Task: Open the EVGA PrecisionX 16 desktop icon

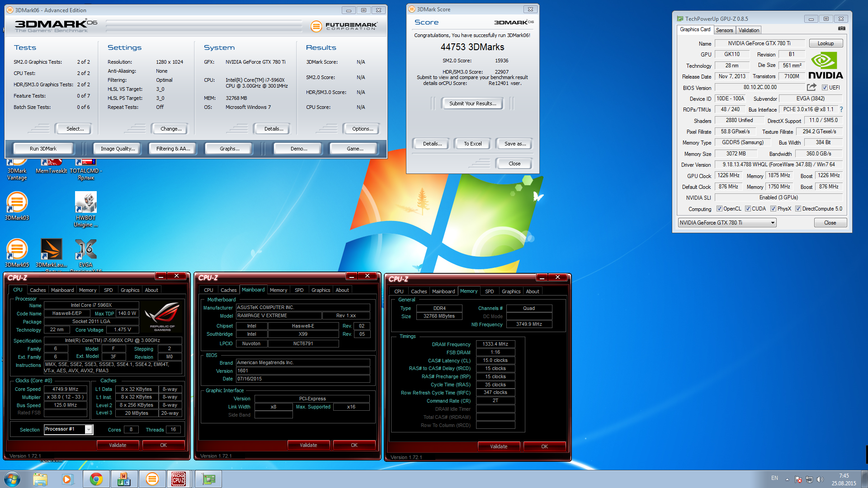Action: pos(85,254)
